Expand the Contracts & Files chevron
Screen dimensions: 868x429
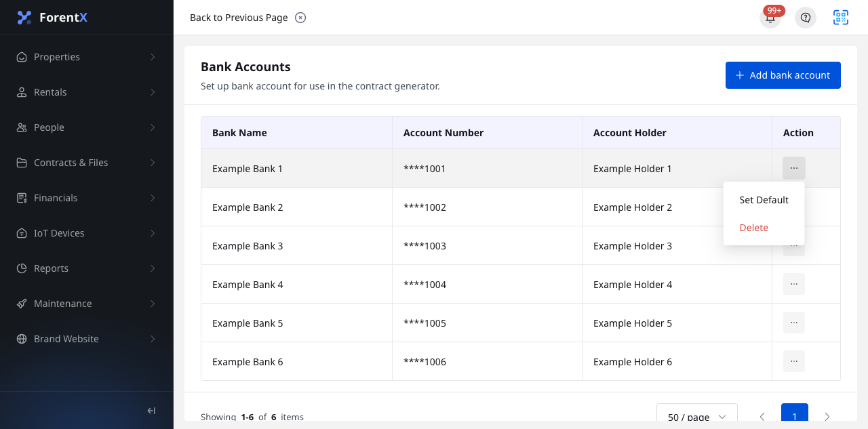[x=153, y=163]
